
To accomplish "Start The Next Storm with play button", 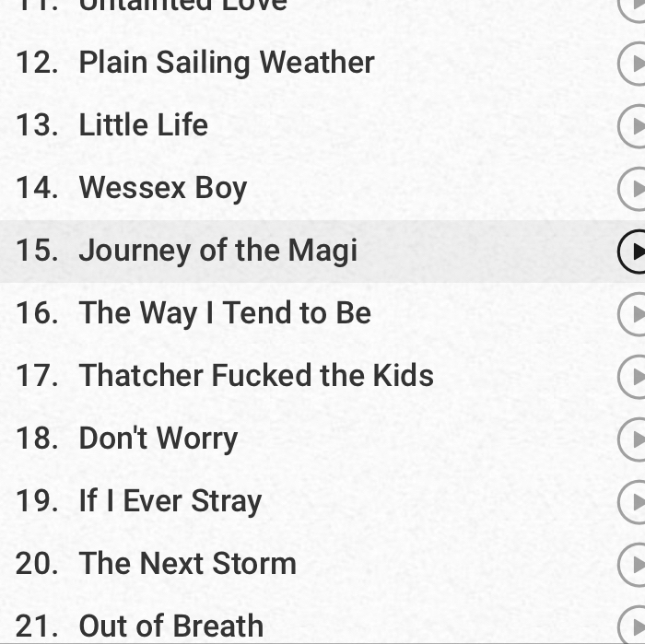I will [x=632, y=564].
